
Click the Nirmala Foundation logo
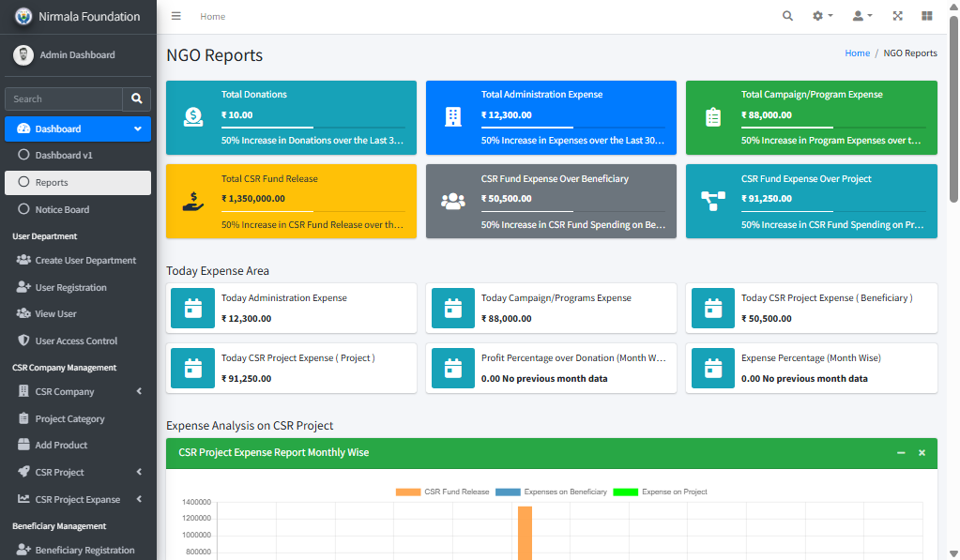tap(23, 17)
